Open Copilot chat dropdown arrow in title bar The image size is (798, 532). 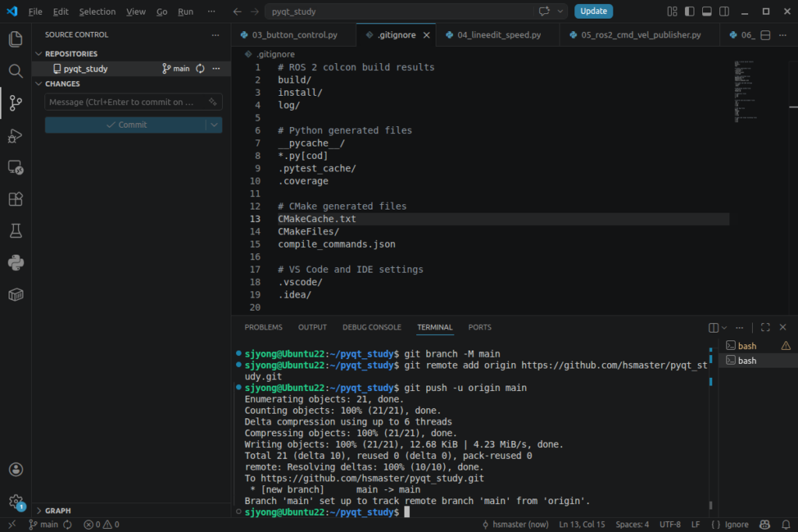coord(560,11)
